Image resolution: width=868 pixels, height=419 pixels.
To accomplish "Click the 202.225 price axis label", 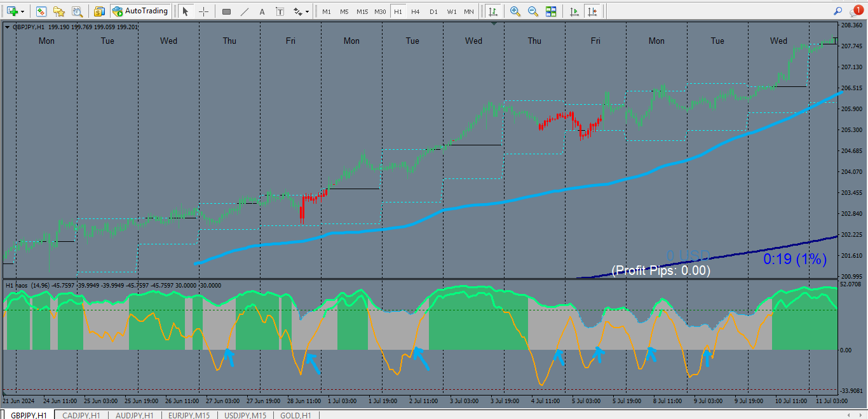I will (851, 235).
